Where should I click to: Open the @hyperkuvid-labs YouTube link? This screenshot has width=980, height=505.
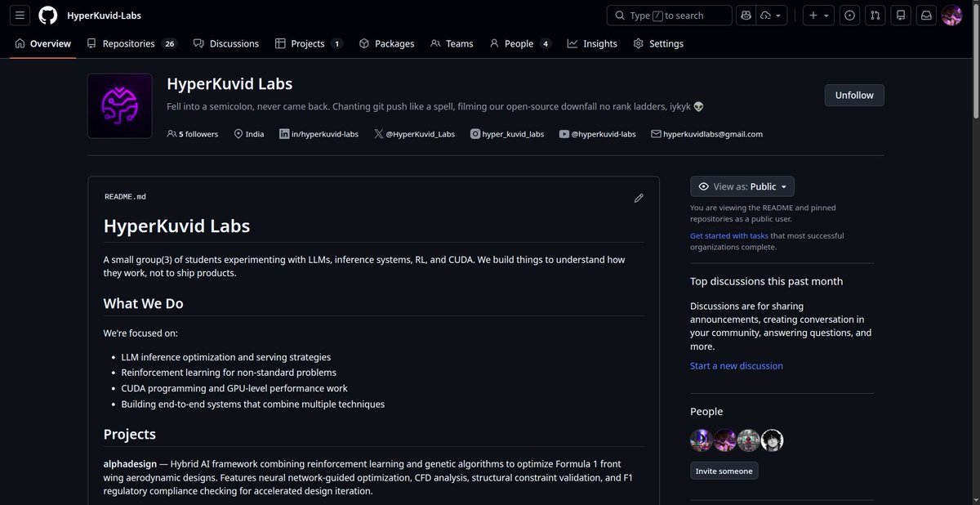[x=598, y=134]
